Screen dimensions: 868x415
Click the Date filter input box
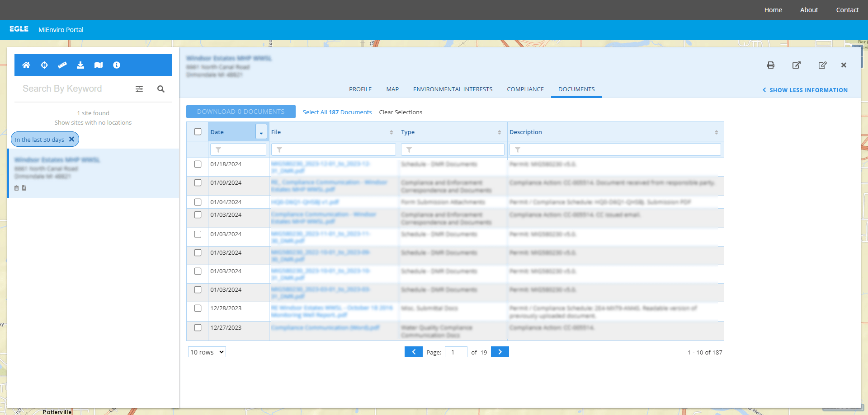(238, 149)
